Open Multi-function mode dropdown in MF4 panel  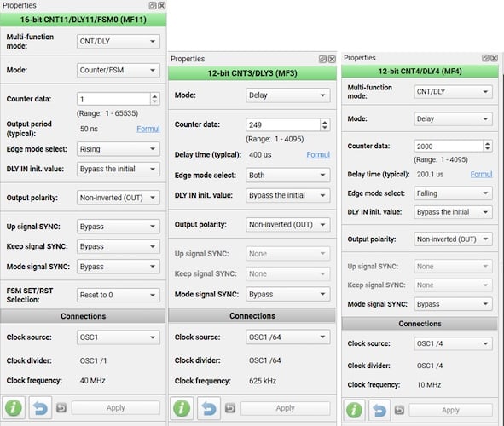coord(453,92)
